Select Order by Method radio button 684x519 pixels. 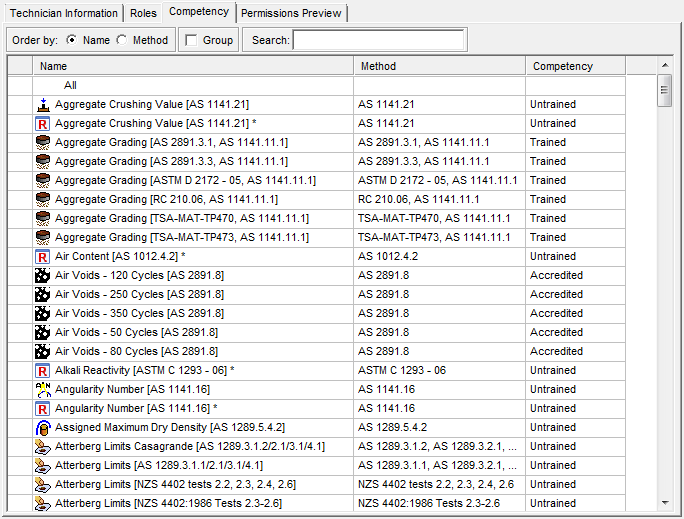[122, 40]
